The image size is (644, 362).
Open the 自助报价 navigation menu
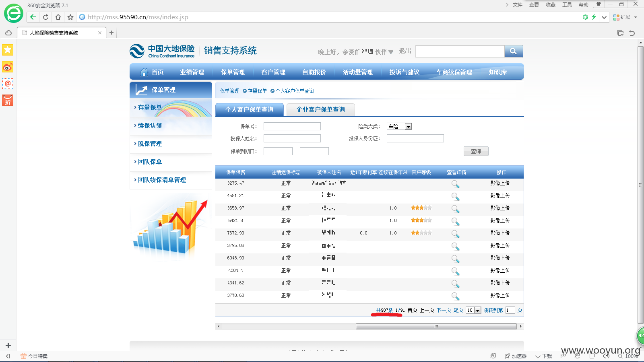pos(314,72)
